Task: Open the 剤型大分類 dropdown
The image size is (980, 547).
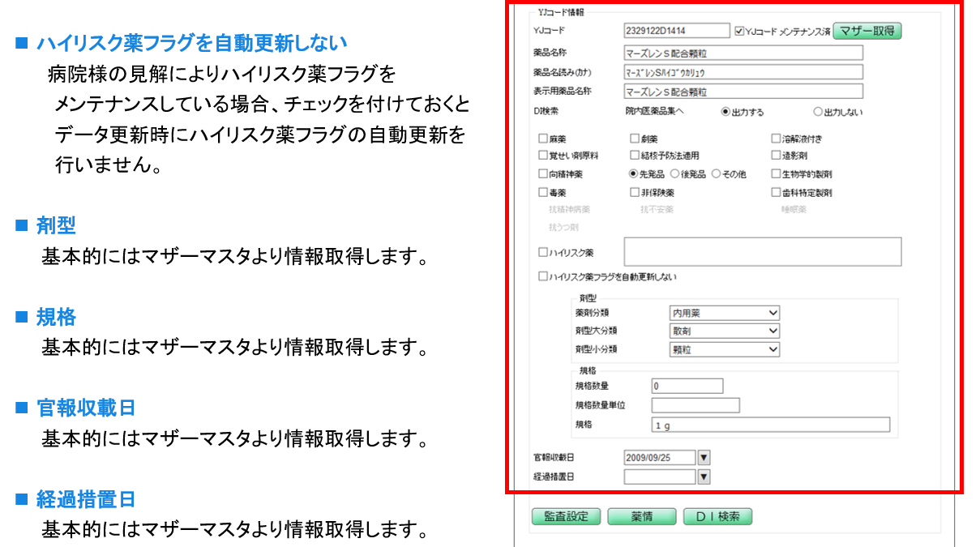Action: pyautogui.click(x=772, y=331)
